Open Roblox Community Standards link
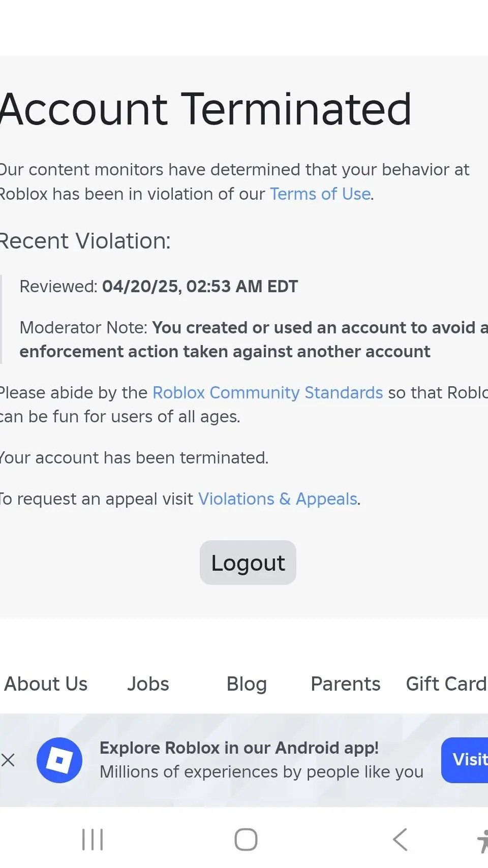Screen dimensions: 488x868 click(267, 393)
